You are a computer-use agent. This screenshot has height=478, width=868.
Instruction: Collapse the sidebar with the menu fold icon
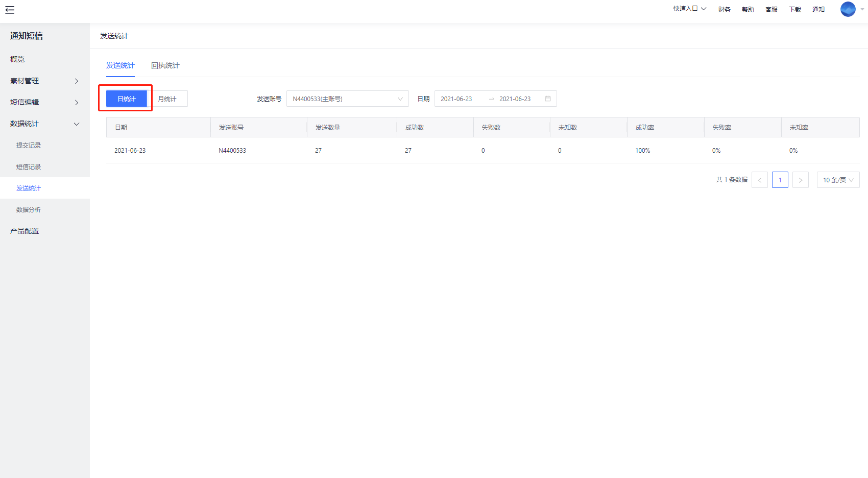coord(10,10)
